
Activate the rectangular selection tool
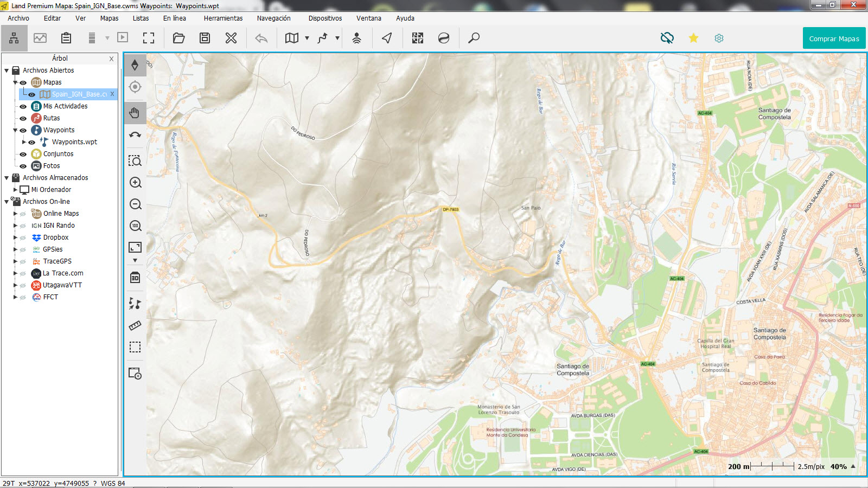(135, 347)
